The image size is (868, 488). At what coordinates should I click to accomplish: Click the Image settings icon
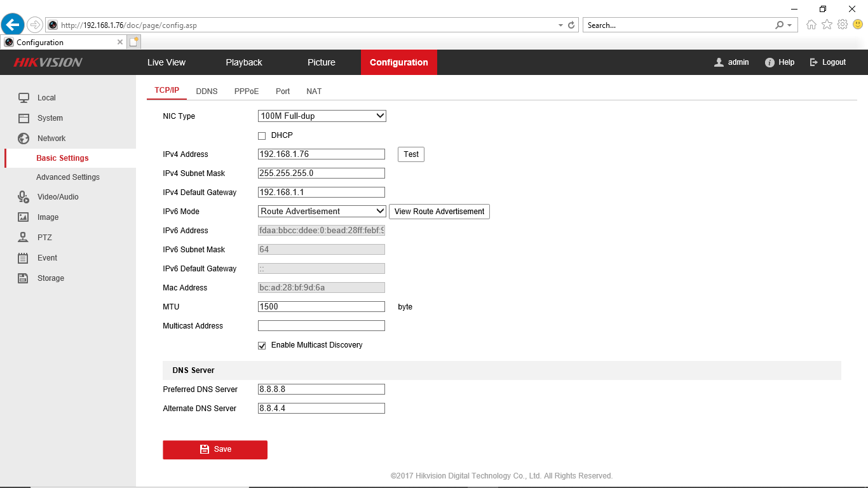24,217
